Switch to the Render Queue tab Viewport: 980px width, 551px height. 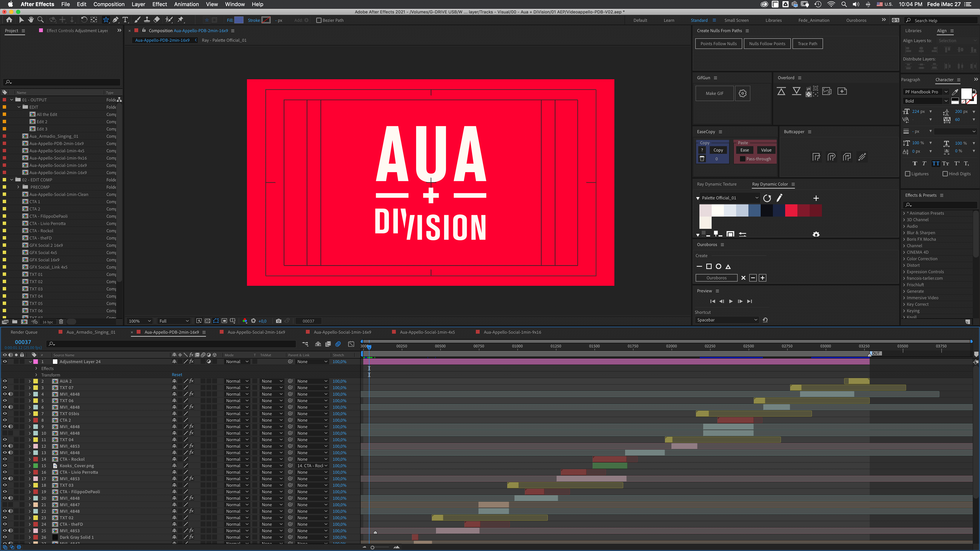click(x=24, y=332)
